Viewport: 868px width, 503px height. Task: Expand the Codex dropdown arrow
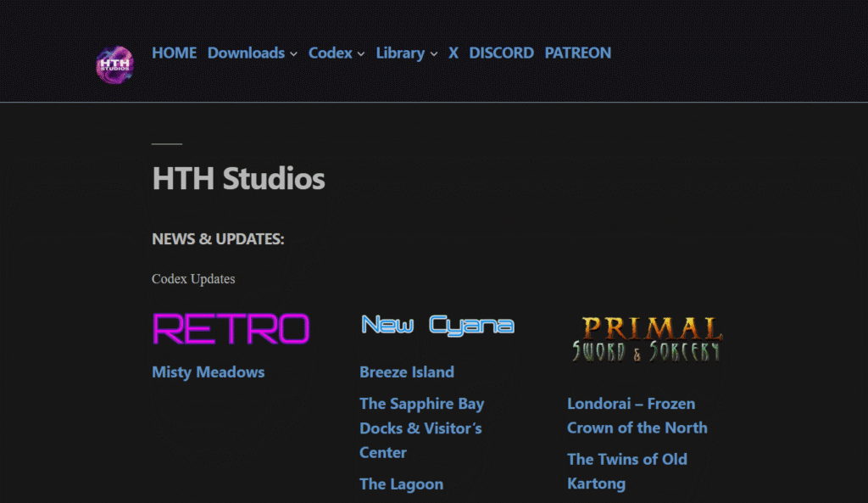click(360, 54)
